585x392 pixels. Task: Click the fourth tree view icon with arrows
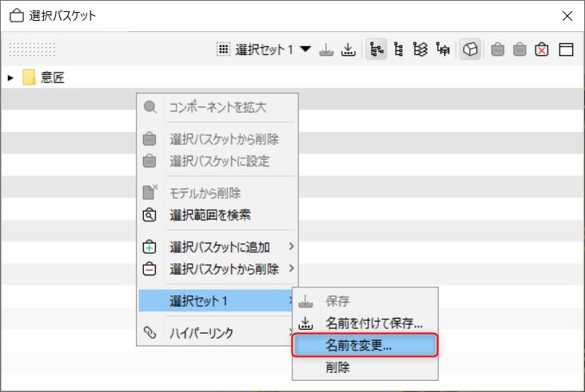[x=443, y=49]
